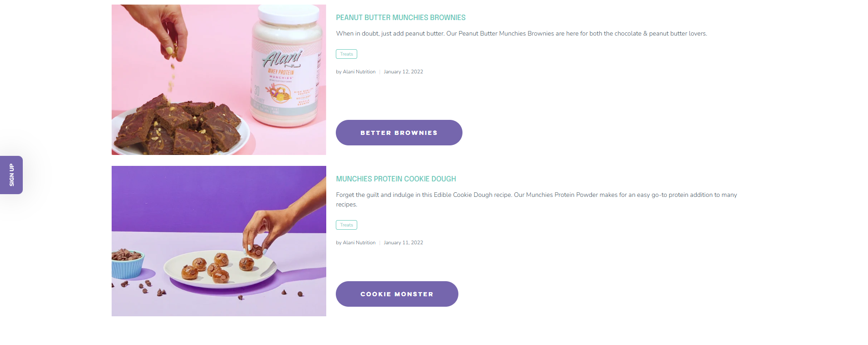The height and width of the screenshot is (345, 868).
Task: Click the brownies description paragraph
Action: point(521,33)
